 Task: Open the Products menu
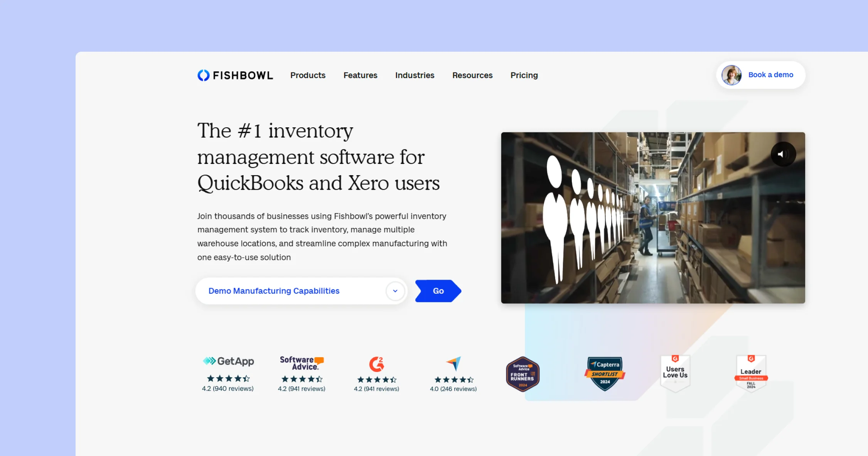coord(308,75)
